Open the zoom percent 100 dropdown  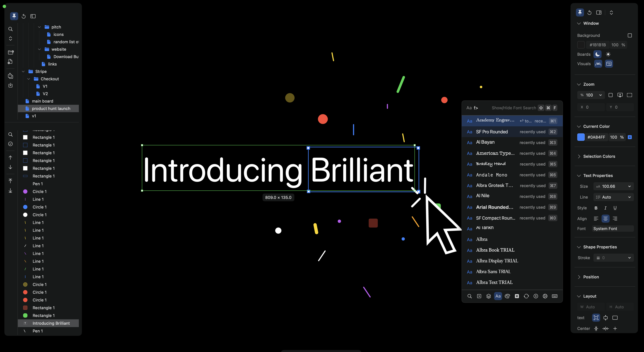(591, 95)
